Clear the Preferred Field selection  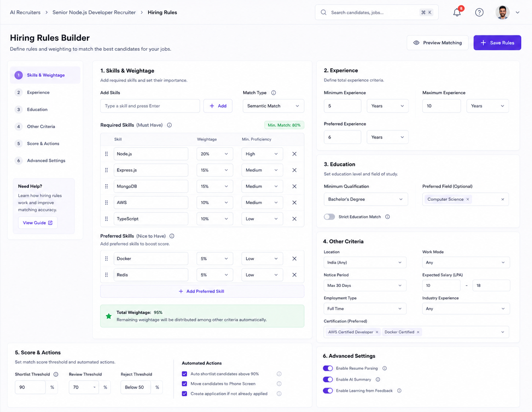pos(503,200)
